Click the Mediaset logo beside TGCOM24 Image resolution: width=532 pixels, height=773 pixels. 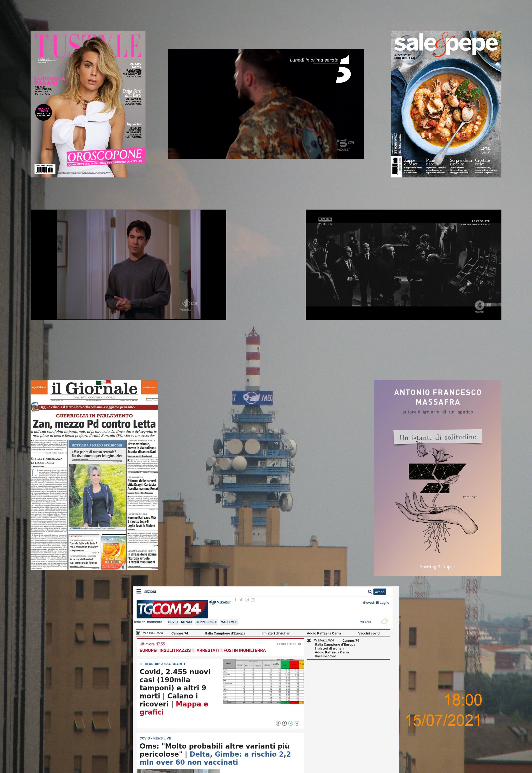[220, 602]
